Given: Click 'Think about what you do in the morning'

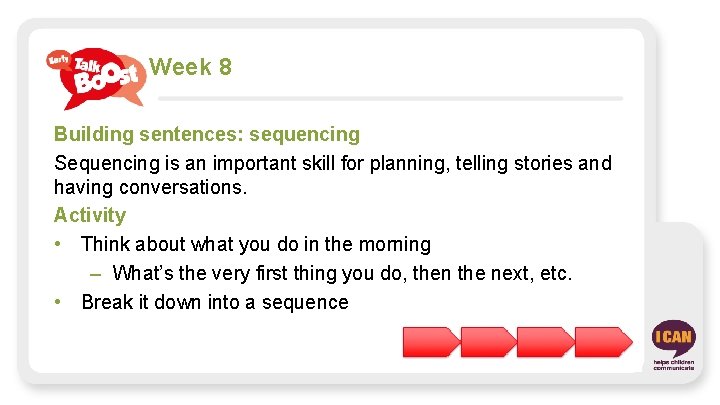Looking at the screenshot, I should (256, 244).
